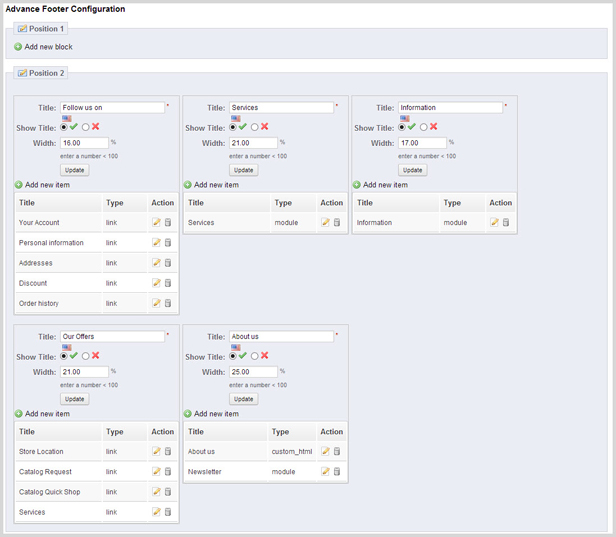Viewport: 616px width, 537px height.
Task: Delete the Newsletter module item
Action: coord(337,471)
